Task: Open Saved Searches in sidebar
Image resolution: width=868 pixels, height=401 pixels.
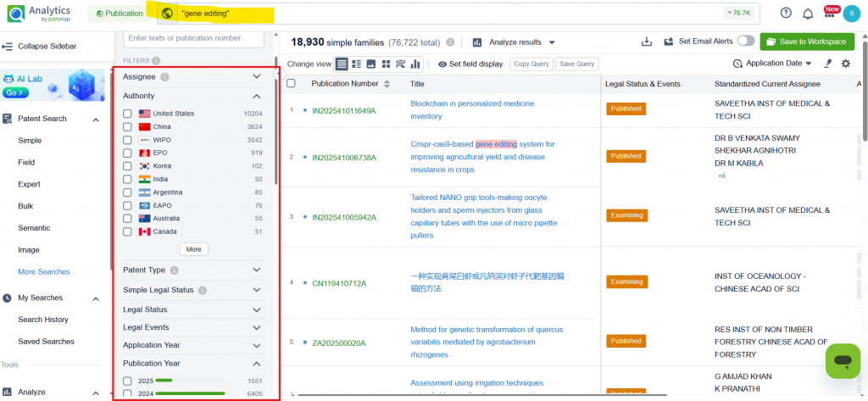Action: pos(46,342)
